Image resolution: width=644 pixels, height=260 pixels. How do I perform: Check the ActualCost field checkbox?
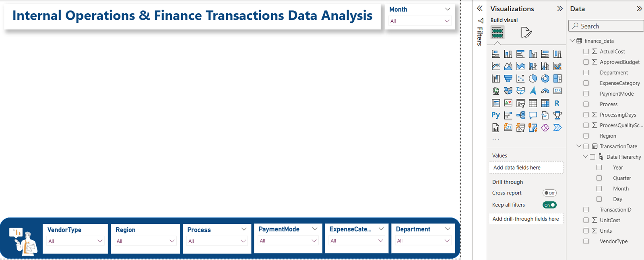586,51
